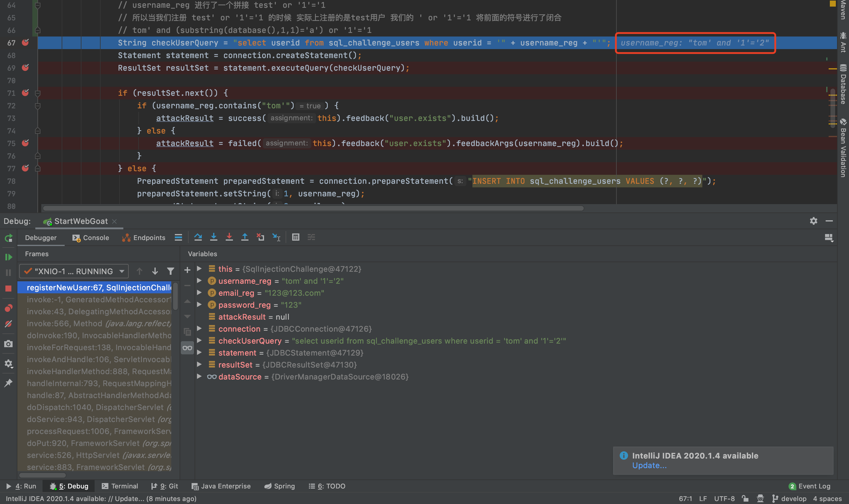Expand the checkUserQuery variable node
This screenshot has height=504, width=849.
200,341
